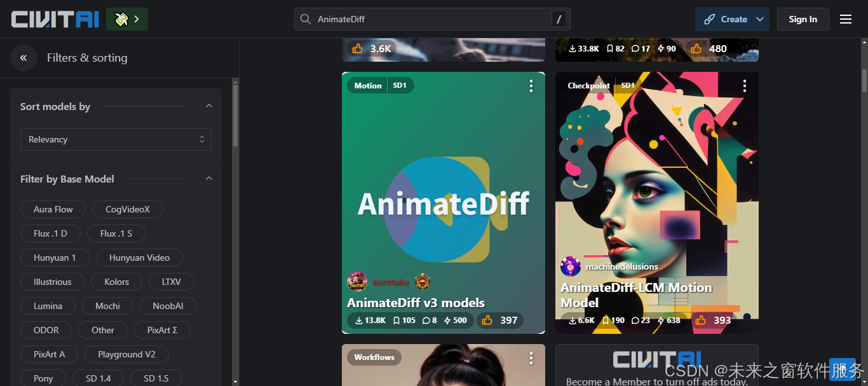Toggle the NoobAI filter chip
The height and width of the screenshot is (386, 868).
click(x=168, y=306)
